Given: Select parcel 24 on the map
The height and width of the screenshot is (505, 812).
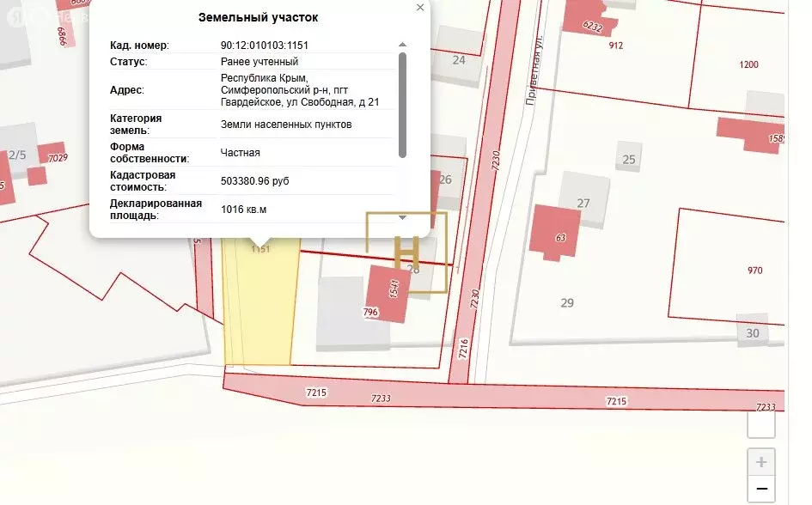Looking at the screenshot, I should (x=460, y=60).
